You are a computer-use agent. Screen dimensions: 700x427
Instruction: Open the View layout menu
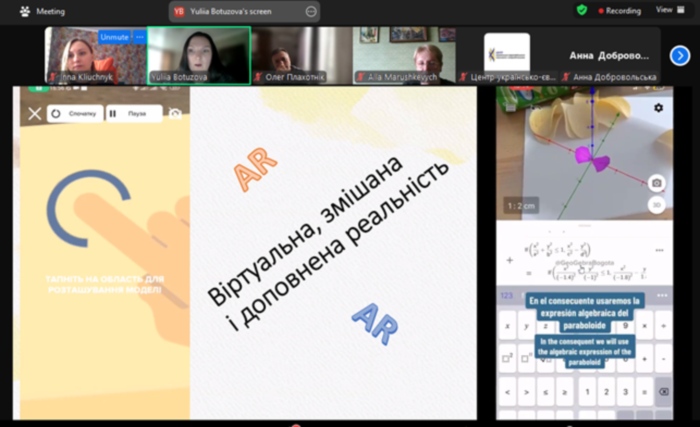click(x=664, y=9)
